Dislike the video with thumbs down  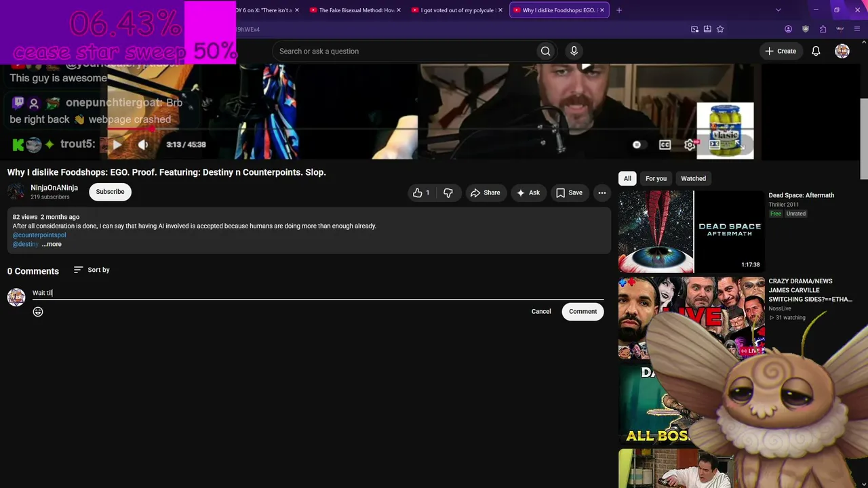(448, 192)
